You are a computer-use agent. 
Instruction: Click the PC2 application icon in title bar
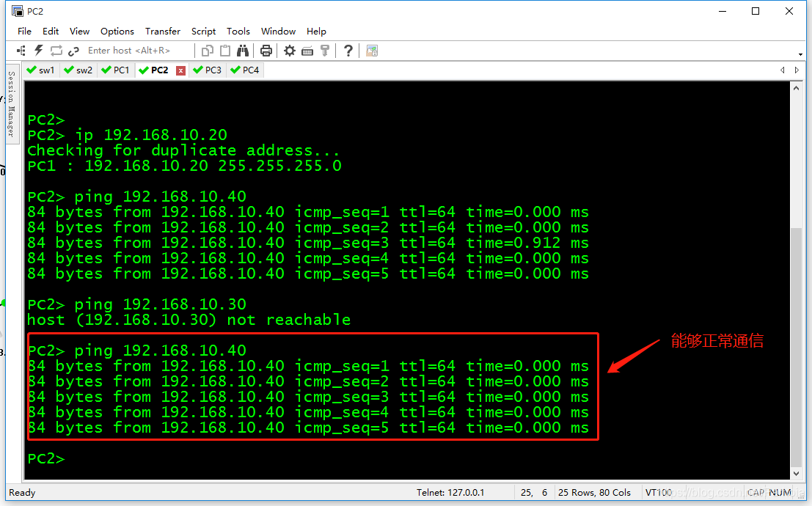18,11
